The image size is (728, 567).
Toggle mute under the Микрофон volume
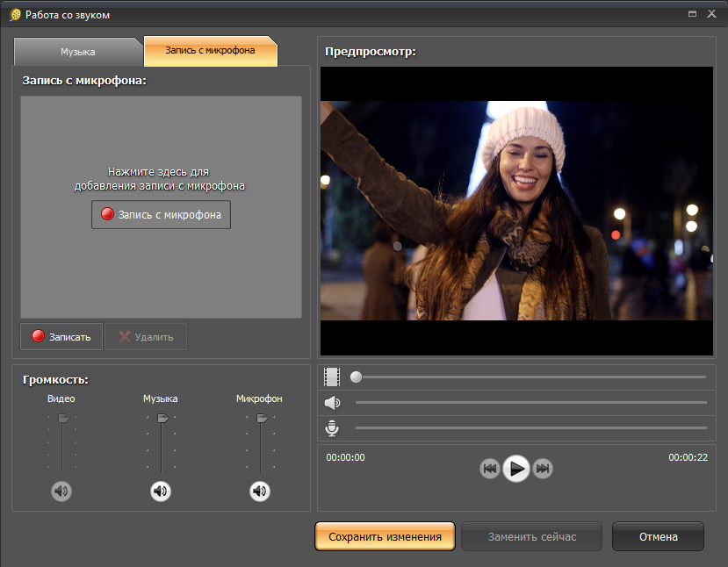pyautogui.click(x=260, y=491)
